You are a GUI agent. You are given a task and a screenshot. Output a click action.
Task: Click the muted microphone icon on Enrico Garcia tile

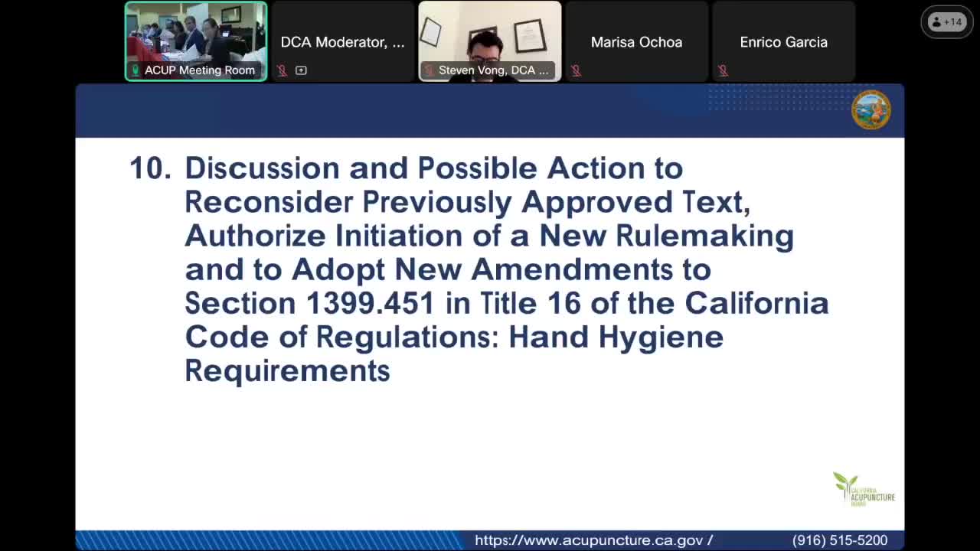click(x=723, y=70)
